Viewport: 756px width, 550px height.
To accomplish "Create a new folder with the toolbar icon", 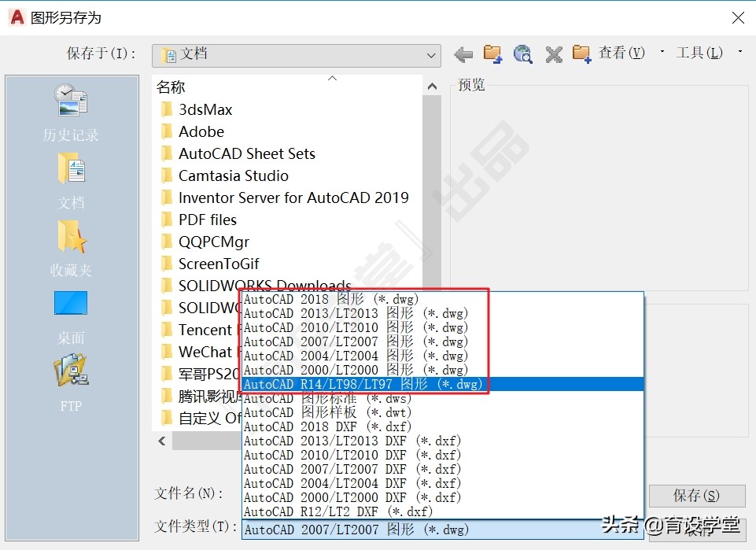I will pyautogui.click(x=582, y=54).
